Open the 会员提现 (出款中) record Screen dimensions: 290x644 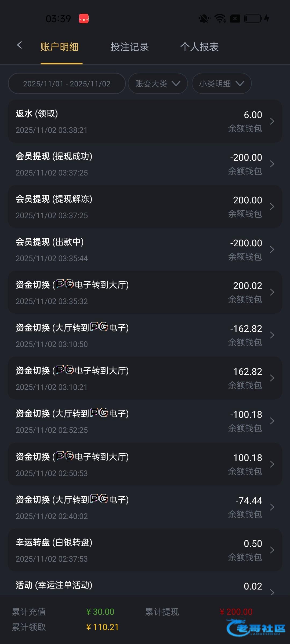pos(145,250)
